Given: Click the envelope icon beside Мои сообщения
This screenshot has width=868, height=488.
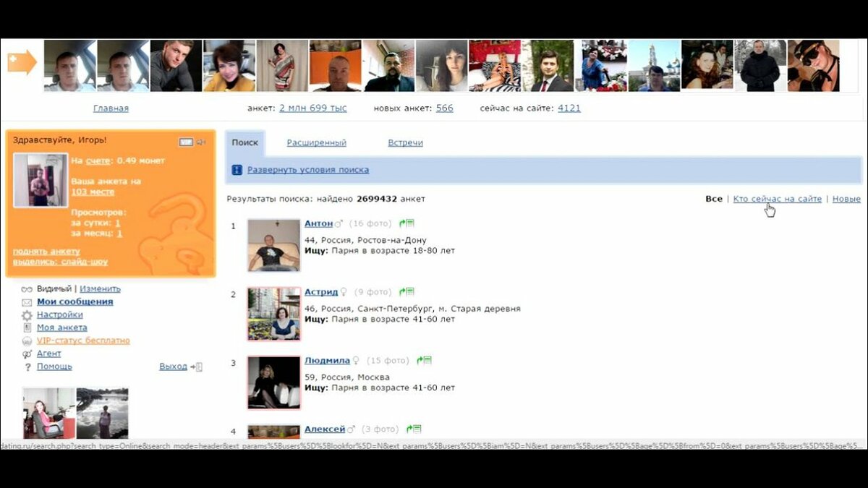Looking at the screenshot, I should point(27,302).
